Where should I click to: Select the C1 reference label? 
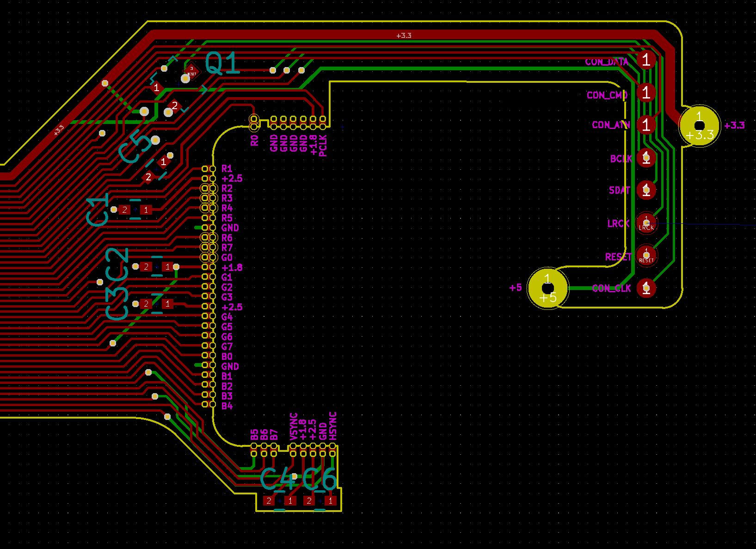click(98, 210)
